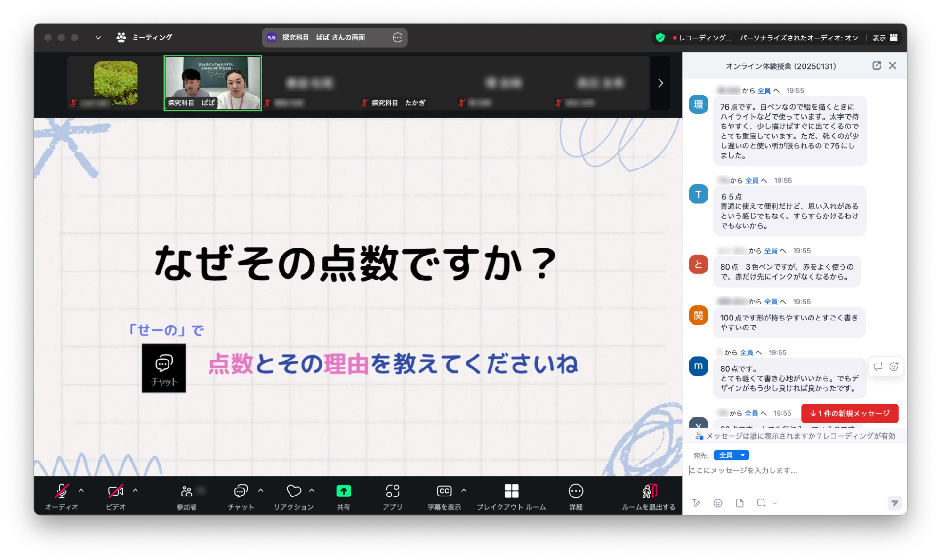Click the m user avatar
Screen dimensions: 941x560
tap(698, 366)
